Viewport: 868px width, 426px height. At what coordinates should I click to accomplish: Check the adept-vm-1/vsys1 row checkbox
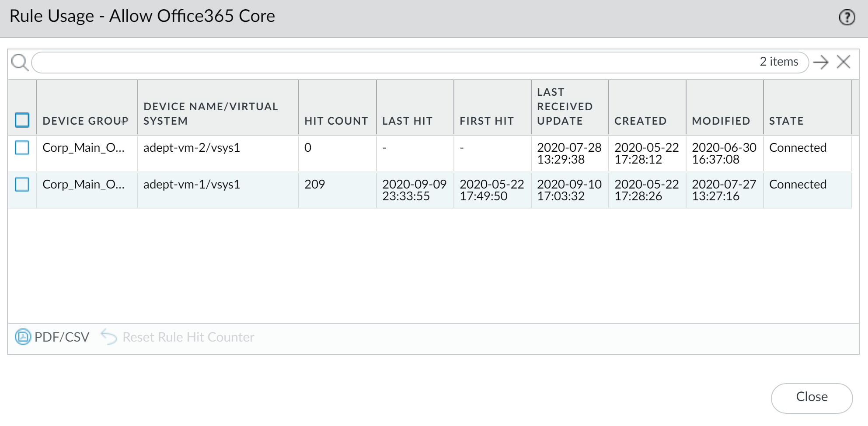[22, 185]
